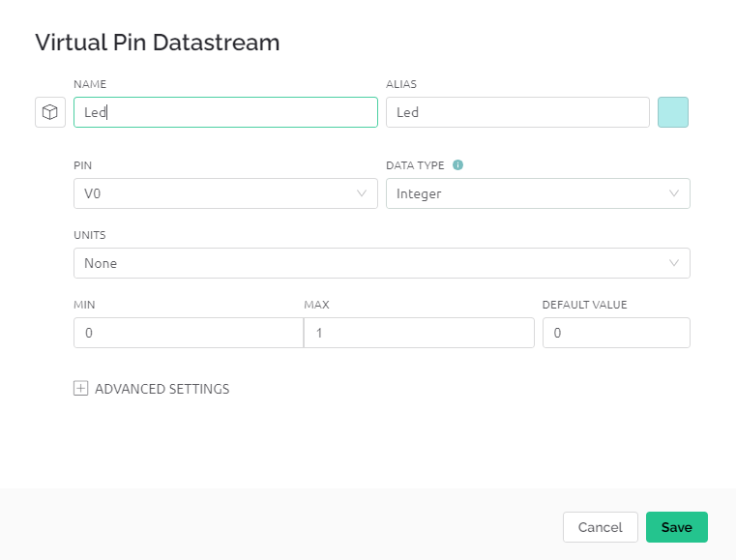The image size is (736, 560).
Task: Save the virtual pin datastream
Action: (x=677, y=527)
